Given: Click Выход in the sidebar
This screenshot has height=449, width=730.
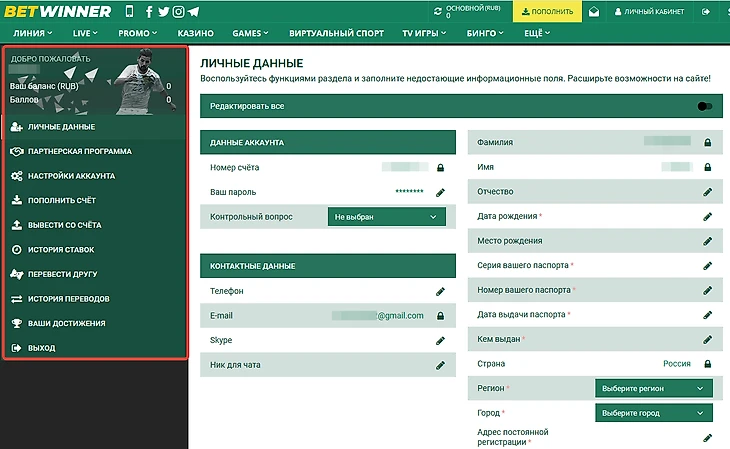Looking at the screenshot, I should click(41, 348).
